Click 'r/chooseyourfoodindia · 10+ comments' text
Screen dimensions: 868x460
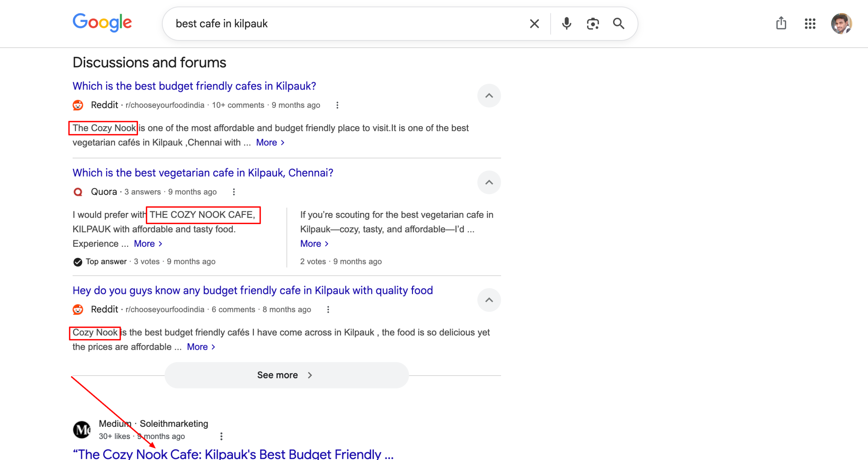point(195,105)
